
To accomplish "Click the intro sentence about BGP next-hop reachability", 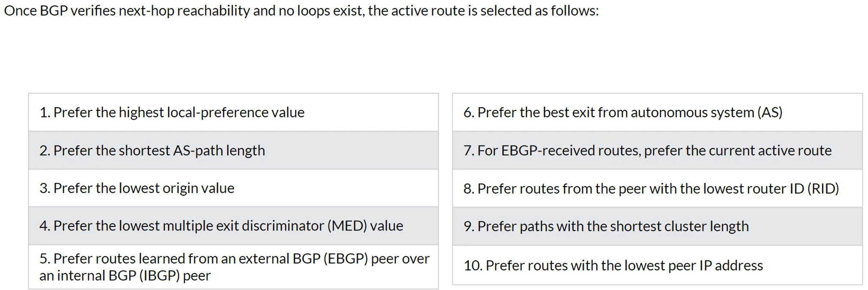I will point(301,11).
